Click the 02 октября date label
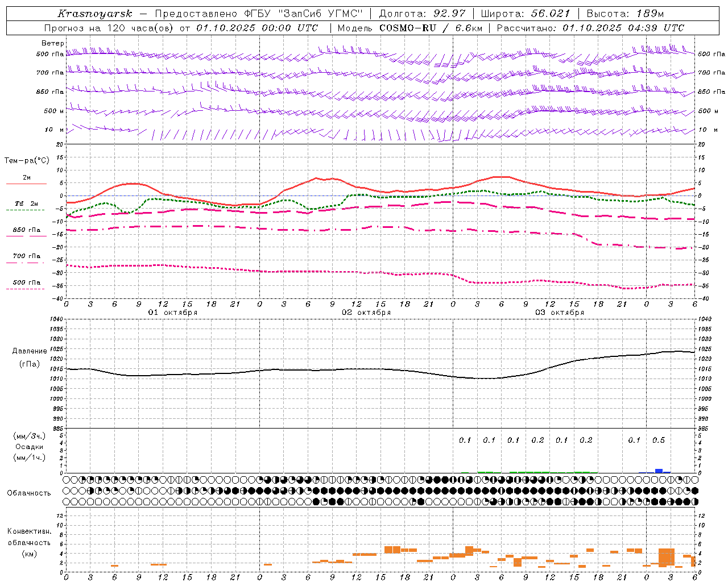 [x=366, y=313]
